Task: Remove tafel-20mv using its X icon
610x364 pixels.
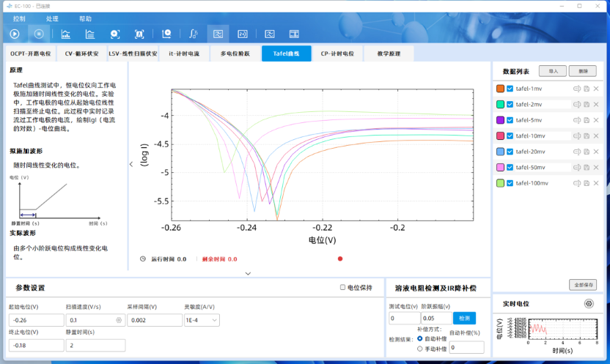Action: [596, 152]
